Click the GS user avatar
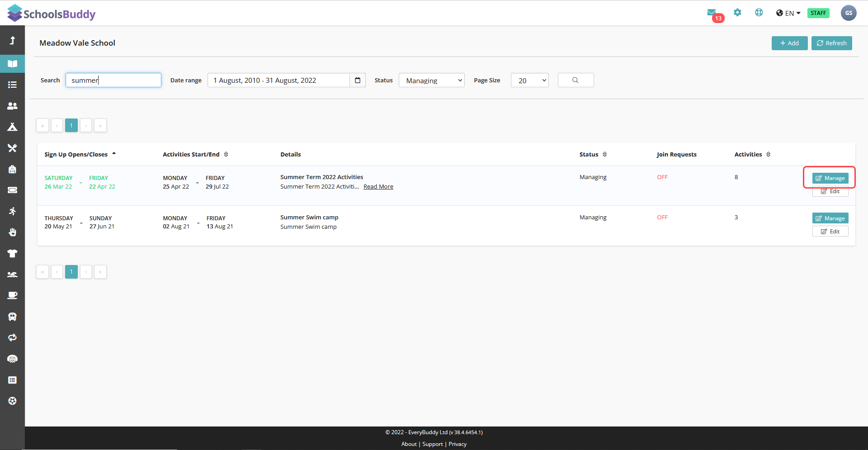868x450 pixels. [x=849, y=13]
